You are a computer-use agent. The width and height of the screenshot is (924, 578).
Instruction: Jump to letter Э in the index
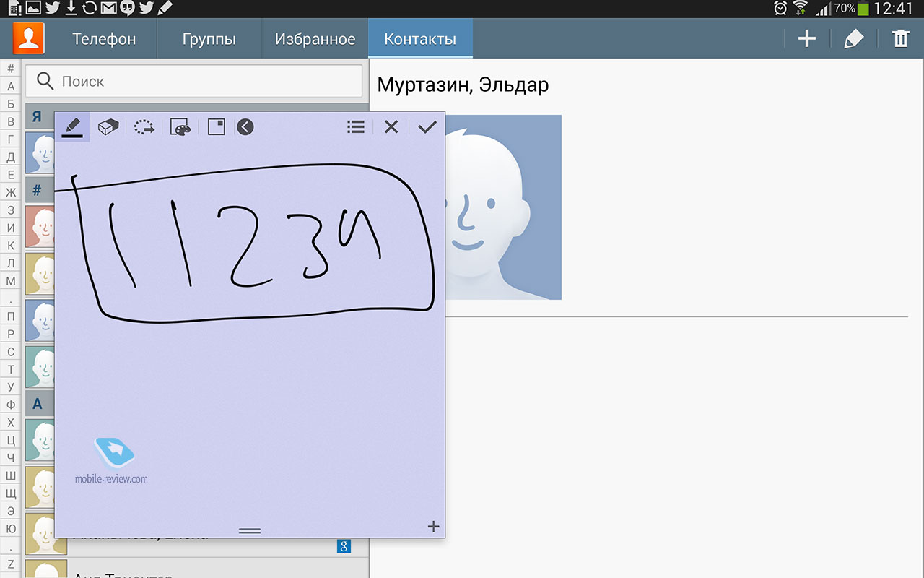point(11,511)
